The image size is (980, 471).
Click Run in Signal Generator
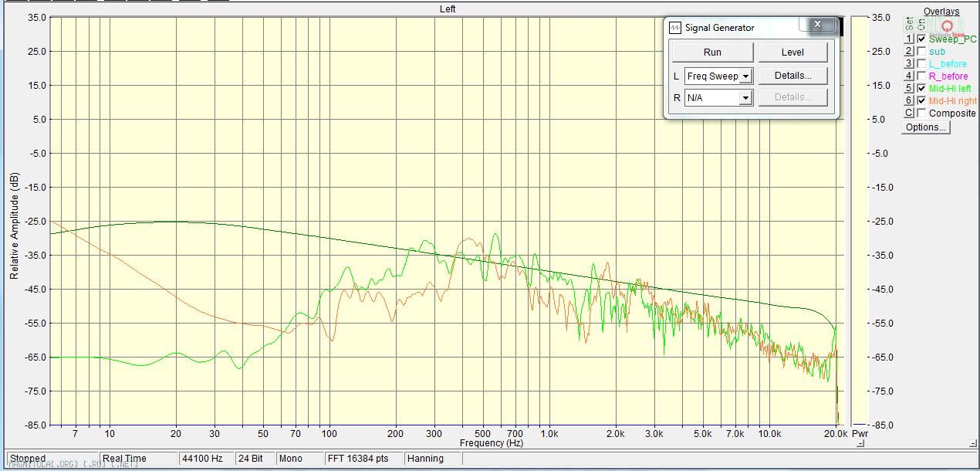(712, 53)
